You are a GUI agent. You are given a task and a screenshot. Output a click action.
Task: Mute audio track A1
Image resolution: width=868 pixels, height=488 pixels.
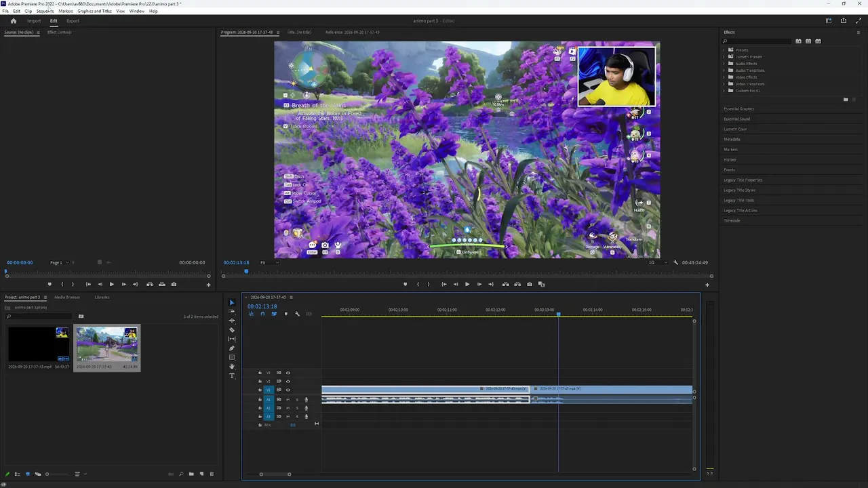click(288, 400)
